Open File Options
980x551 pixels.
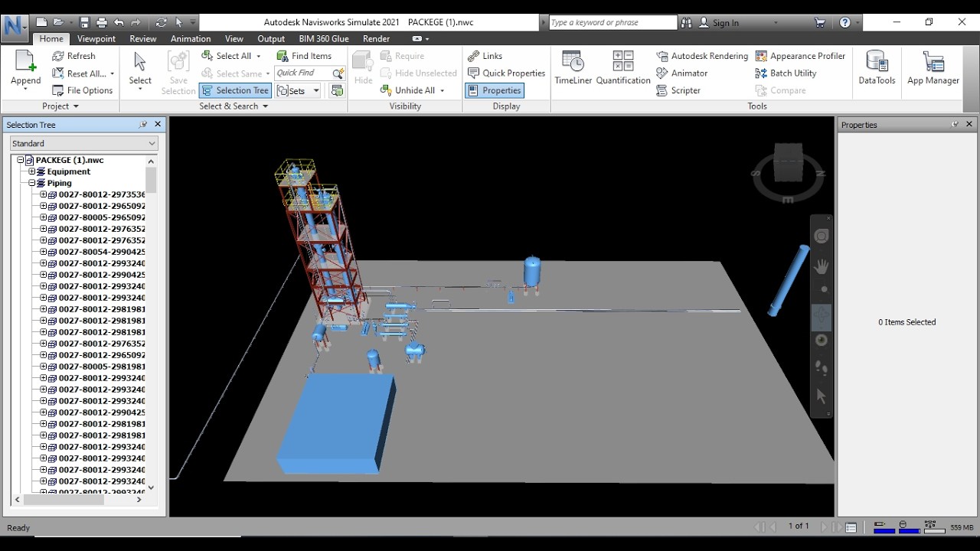(x=82, y=90)
